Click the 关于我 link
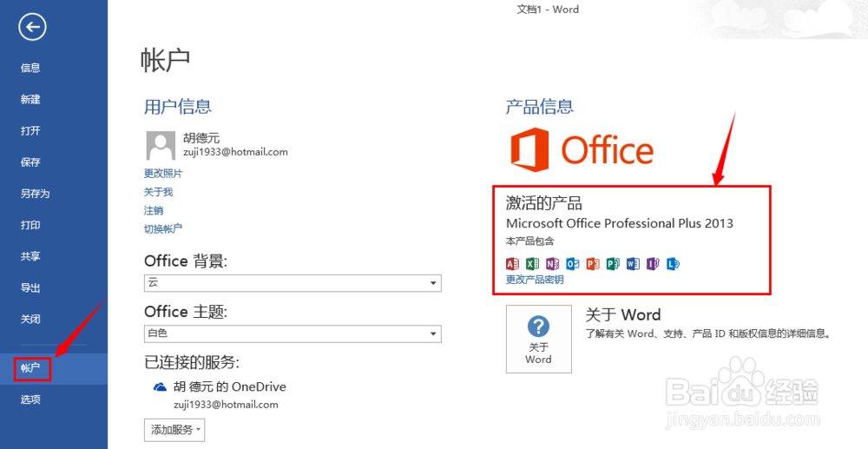This screenshot has width=868, height=449. tap(158, 192)
